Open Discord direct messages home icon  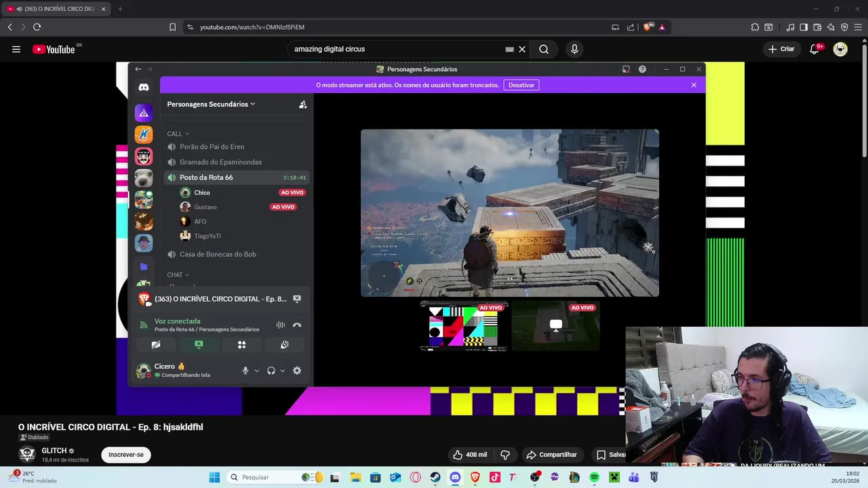tap(144, 87)
